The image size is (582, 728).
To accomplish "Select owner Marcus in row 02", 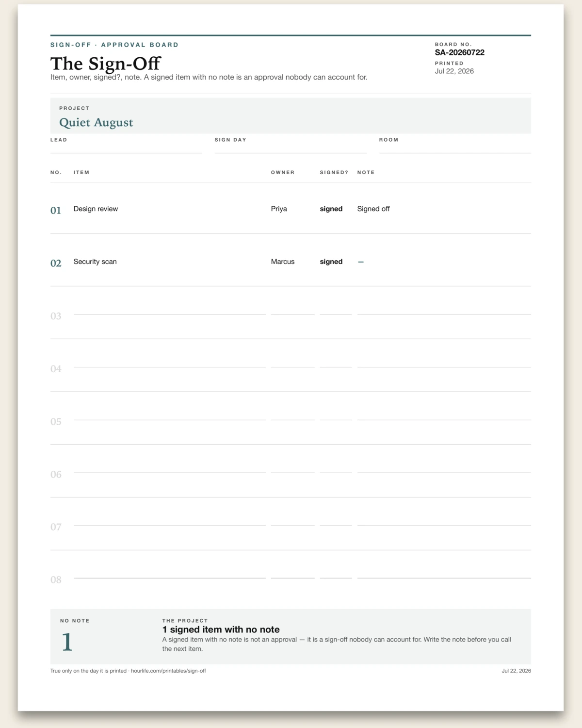I will point(283,262).
